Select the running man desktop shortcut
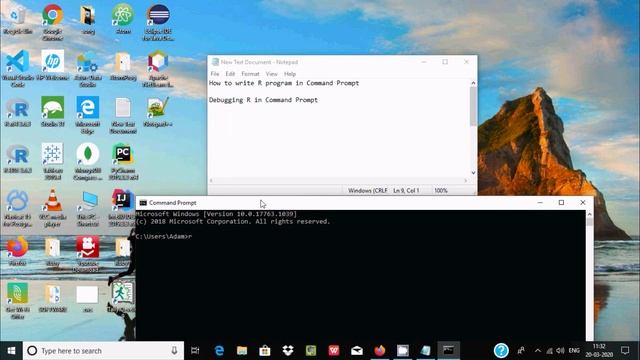Viewport: 640px width, 360px height. click(x=122, y=296)
